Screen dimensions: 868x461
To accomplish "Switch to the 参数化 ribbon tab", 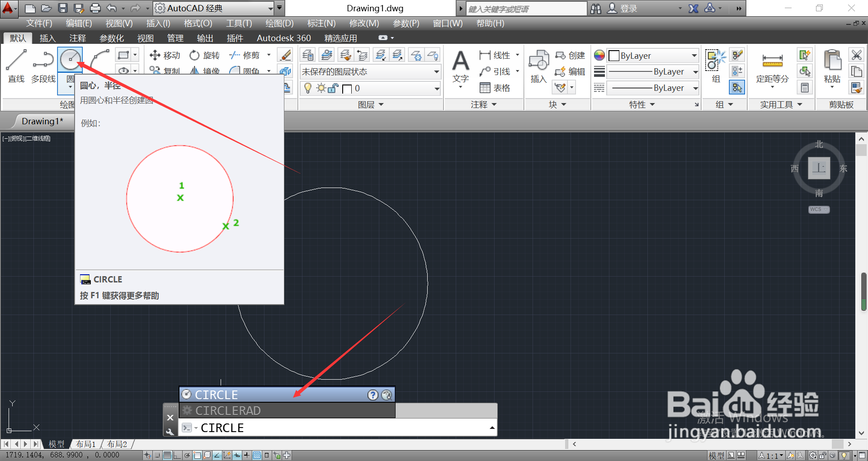I will tap(112, 38).
